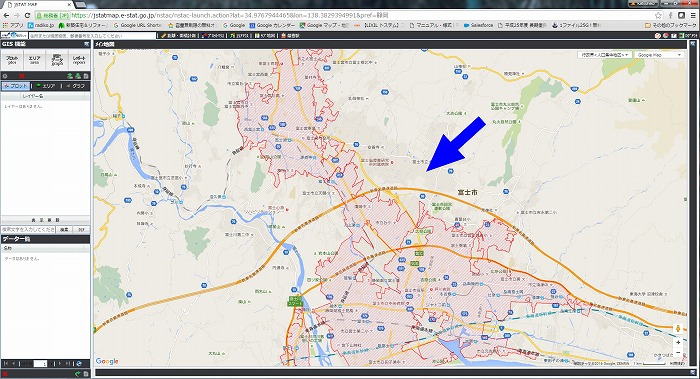
Task: Open the boundary layer dropdown on map
Action: (604, 55)
